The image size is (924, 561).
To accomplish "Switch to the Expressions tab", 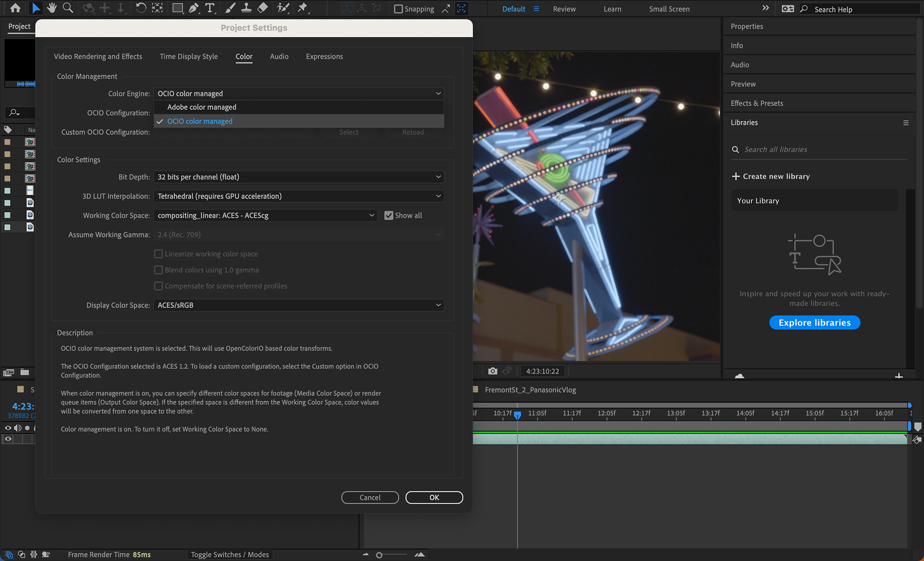I will 324,56.
